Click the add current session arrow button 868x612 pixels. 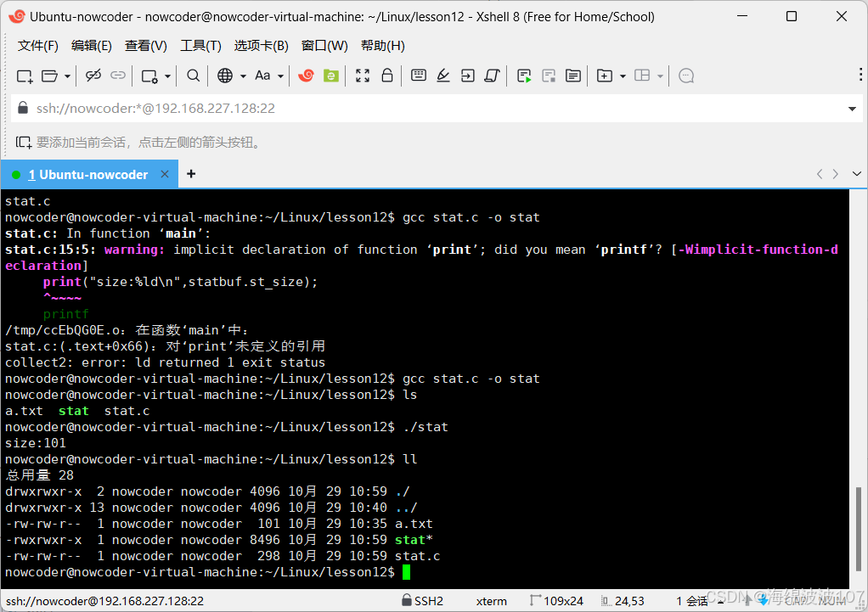coord(23,143)
